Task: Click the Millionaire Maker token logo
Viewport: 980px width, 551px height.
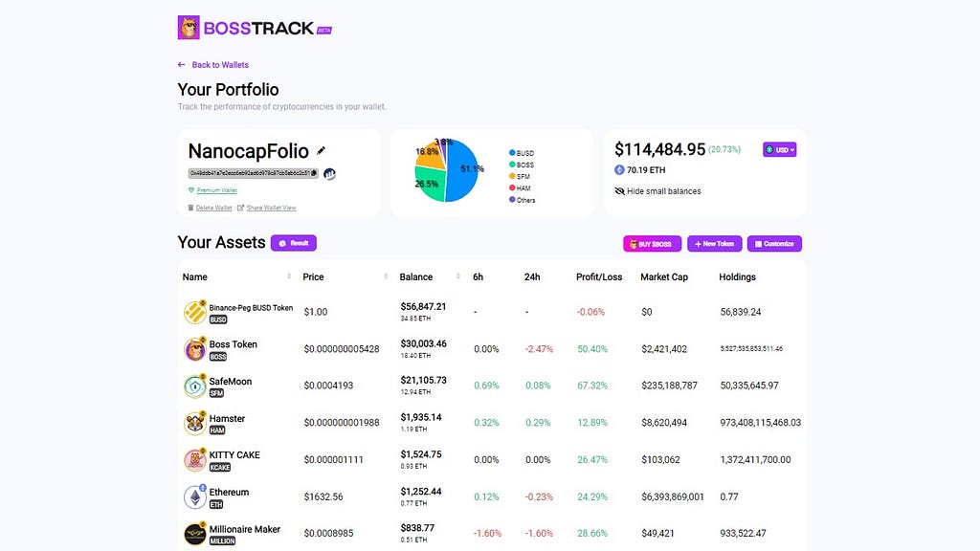Action: pos(195,534)
